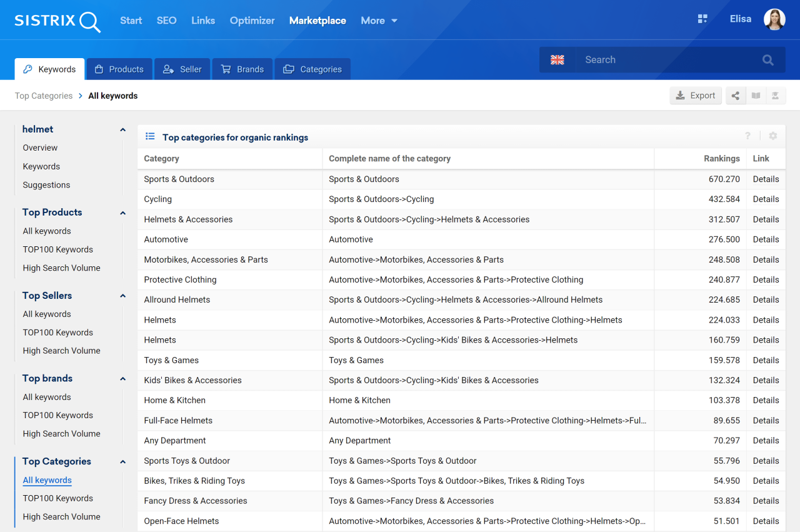800x532 pixels.
Task: Switch to the Seller tab
Action: (182, 69)
